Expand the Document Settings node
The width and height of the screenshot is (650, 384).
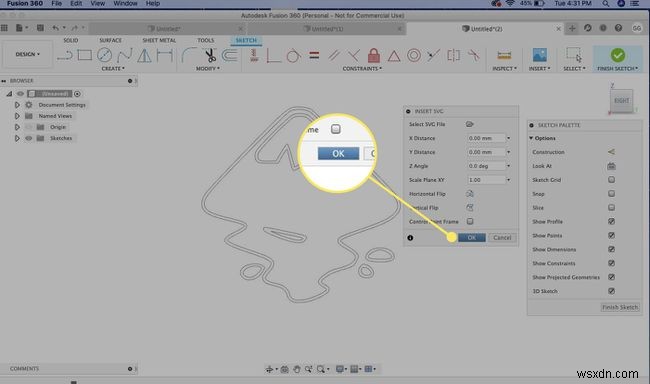(x=17, y=105)
